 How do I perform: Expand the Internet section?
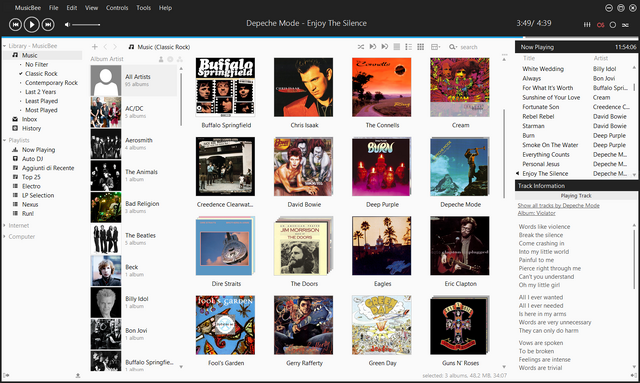point(4,225)
